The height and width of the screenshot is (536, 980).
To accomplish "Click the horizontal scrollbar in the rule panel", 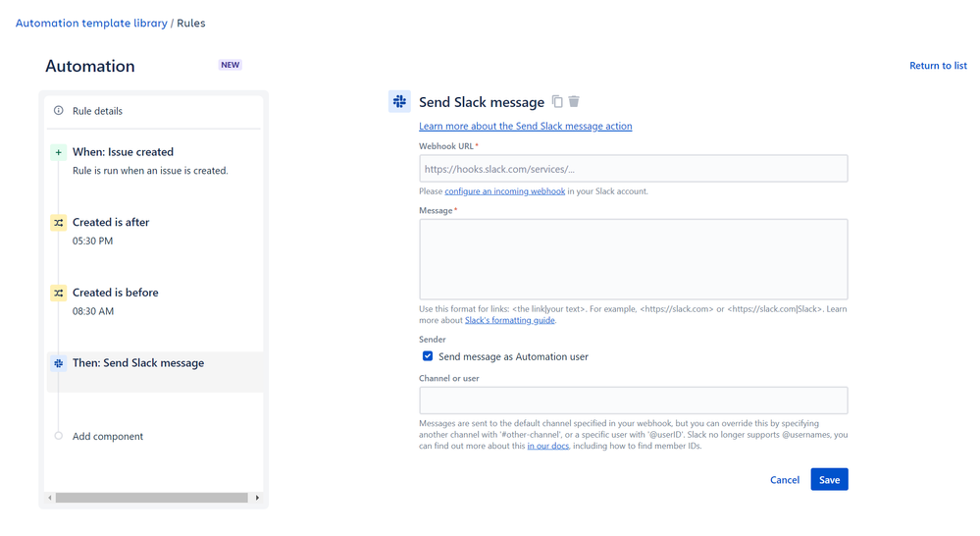I will pyautogui.click(x=151, y=498).
